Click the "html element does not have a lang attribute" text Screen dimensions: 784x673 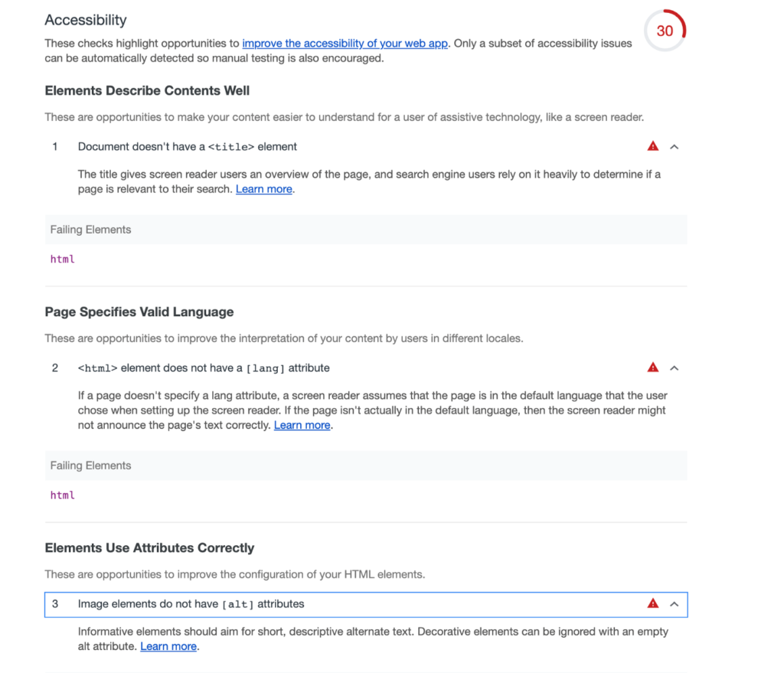click(204, 368)
